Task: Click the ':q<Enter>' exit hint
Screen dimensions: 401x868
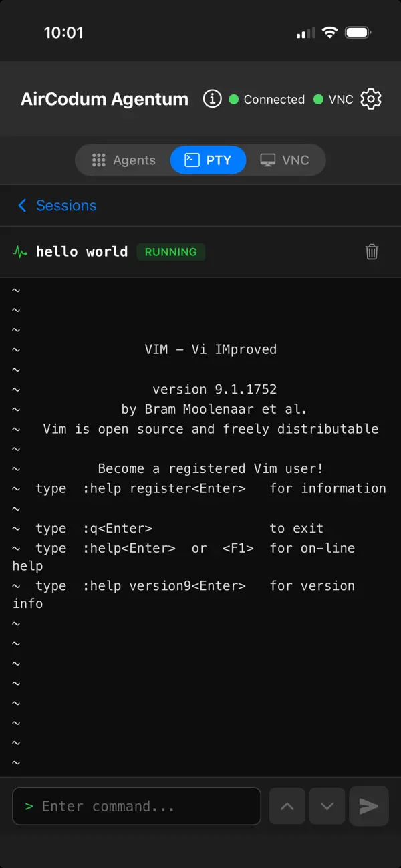Action: tap(118, 529)
